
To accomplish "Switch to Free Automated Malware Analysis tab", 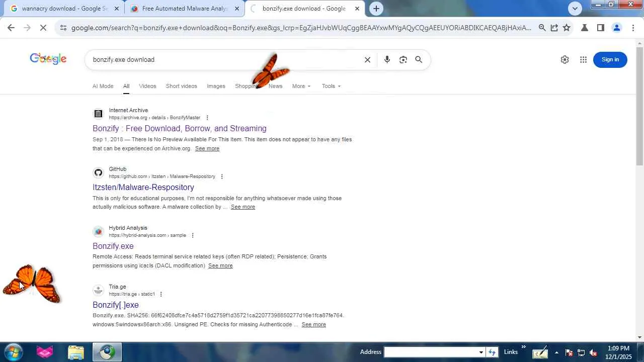I will tap(184, 9).
